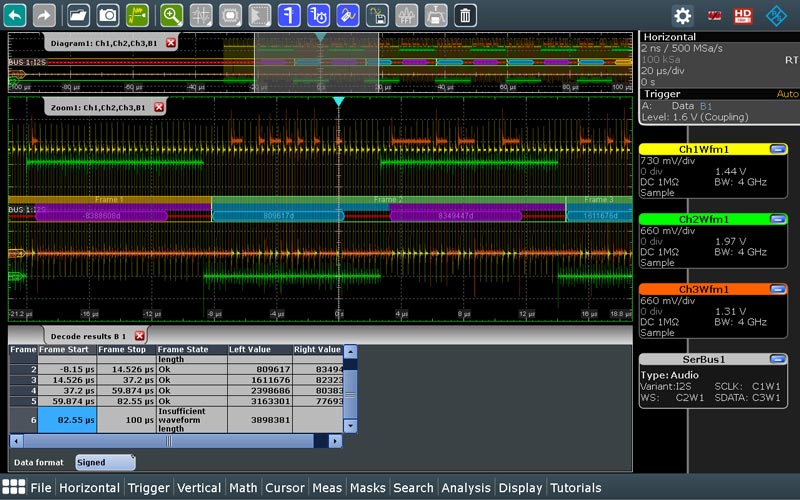Viewport: 800px width, 500px height.
Task: Select the zoom magnifier tool
Action: coord(172,15)
